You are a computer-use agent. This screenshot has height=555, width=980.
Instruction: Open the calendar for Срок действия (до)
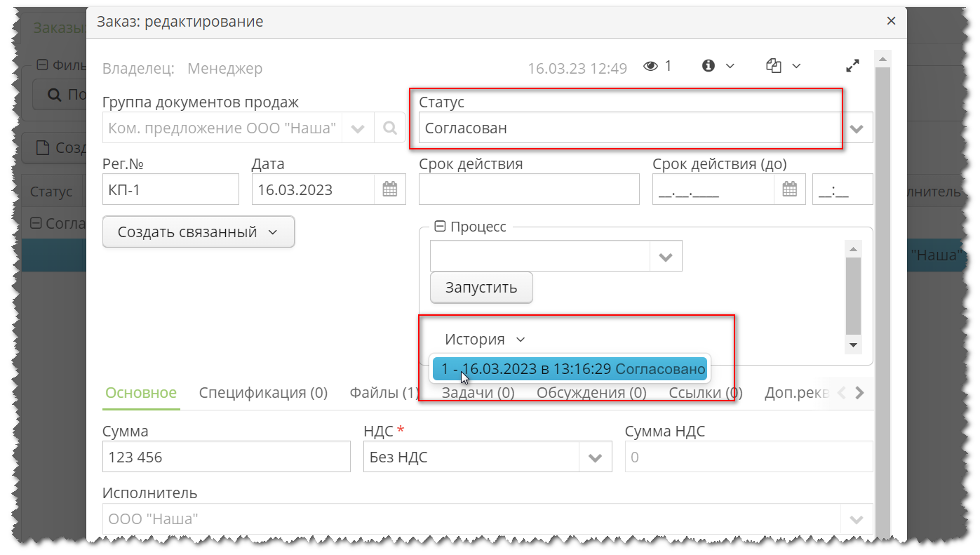788,189
